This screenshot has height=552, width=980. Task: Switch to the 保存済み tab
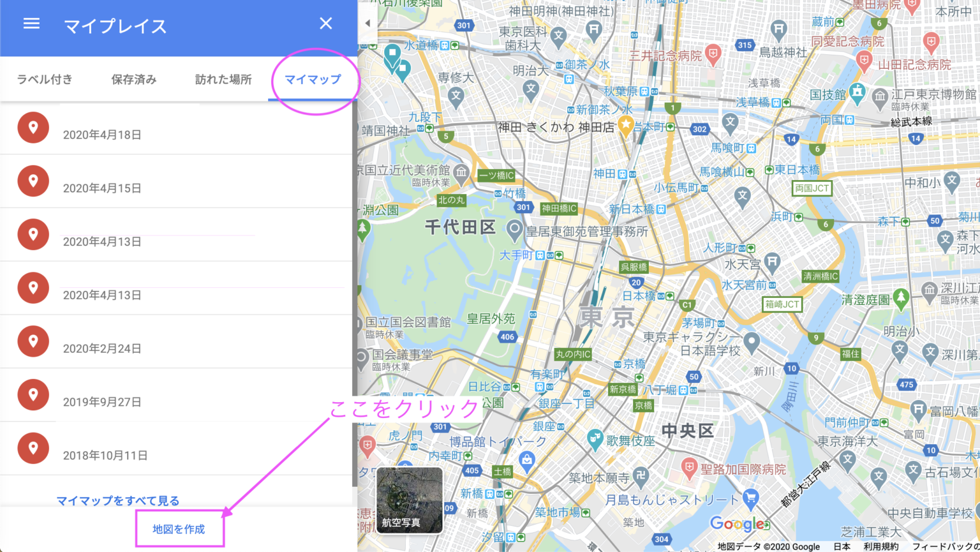(134, 79)
